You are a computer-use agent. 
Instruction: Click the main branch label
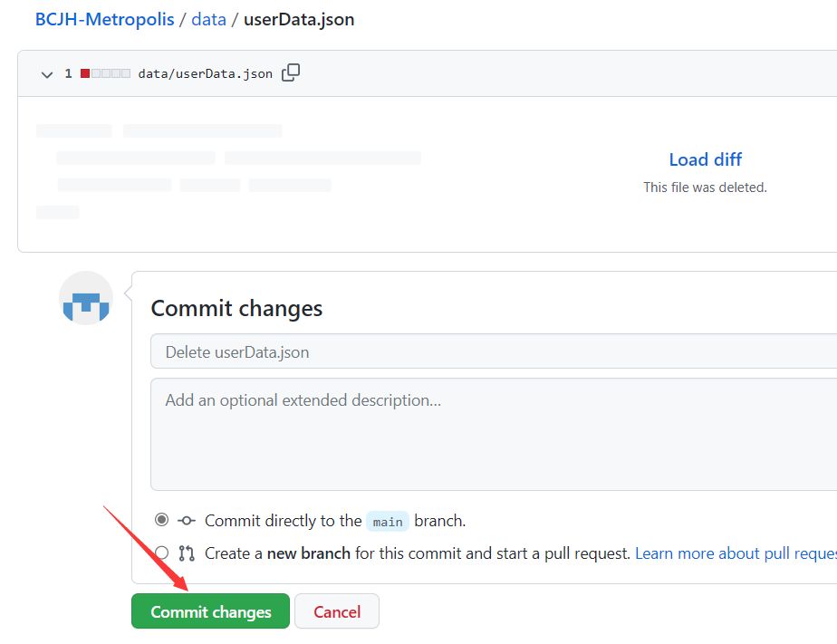click(x=388, y=522)
